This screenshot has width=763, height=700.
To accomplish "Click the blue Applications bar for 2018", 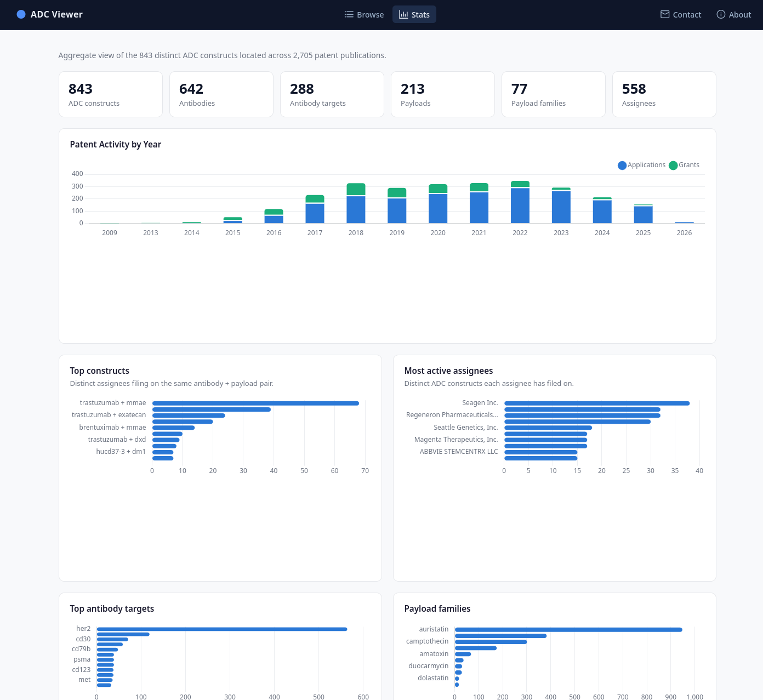I will click(x=356, y=209).
